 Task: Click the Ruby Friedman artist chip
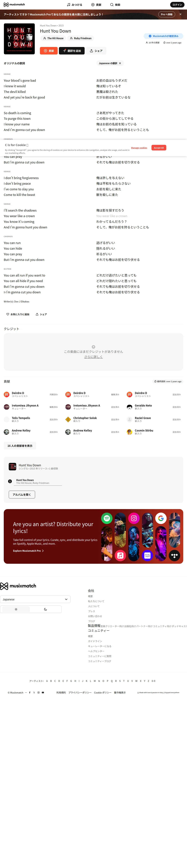click(81, 38)
